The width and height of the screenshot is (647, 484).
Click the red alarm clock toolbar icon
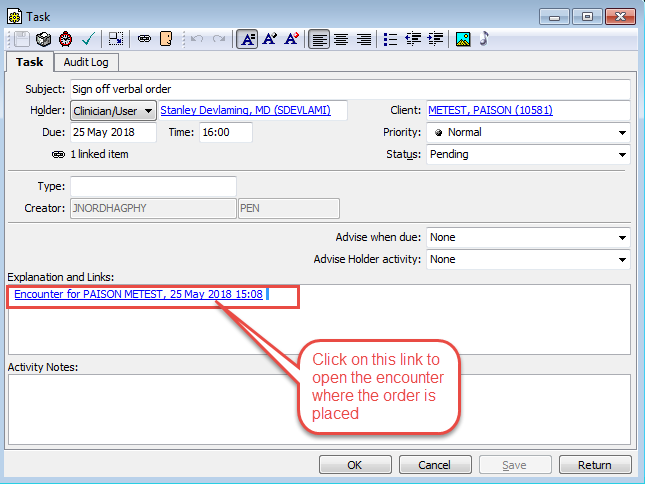(x=66, y=39)
